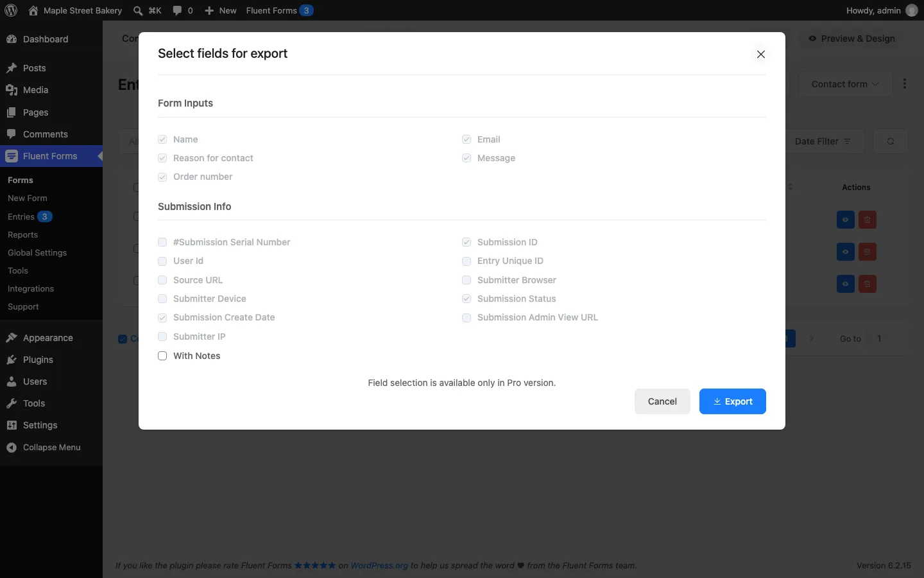This screenshot has height=578, width=924.
Task: Toggle the Submitter Browser checkbox
Action: point(466,280)
